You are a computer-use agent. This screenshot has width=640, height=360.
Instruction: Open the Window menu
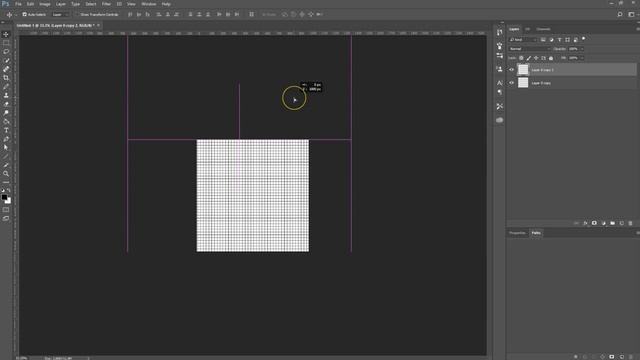pyautogui.click(x=149, y=4)
